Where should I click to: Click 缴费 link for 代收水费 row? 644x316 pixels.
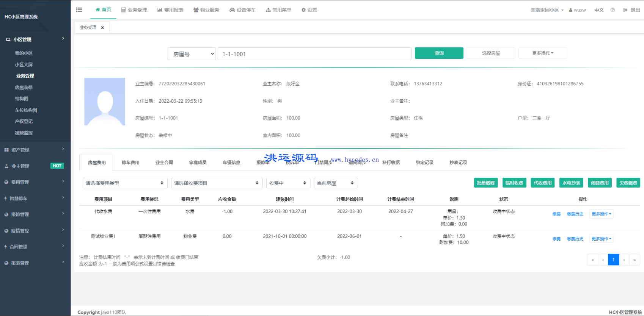pyautogui.click(x=556, y=214)
